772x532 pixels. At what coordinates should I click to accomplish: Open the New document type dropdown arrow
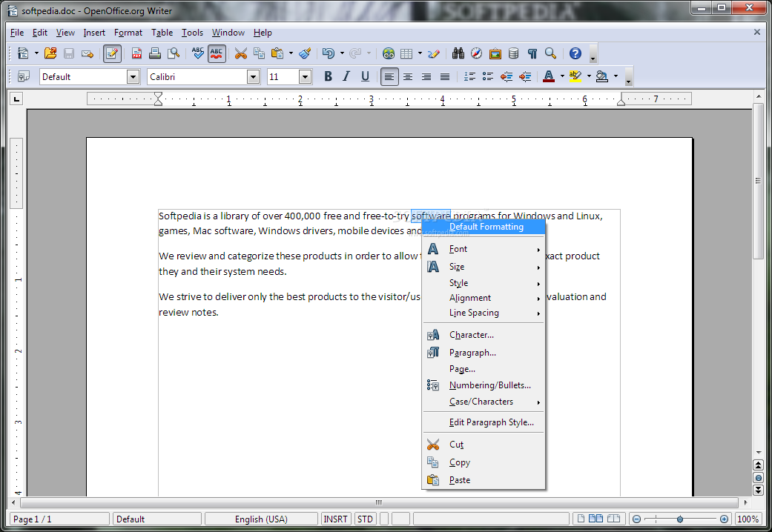pyautogui.click(x=36, y=53)
